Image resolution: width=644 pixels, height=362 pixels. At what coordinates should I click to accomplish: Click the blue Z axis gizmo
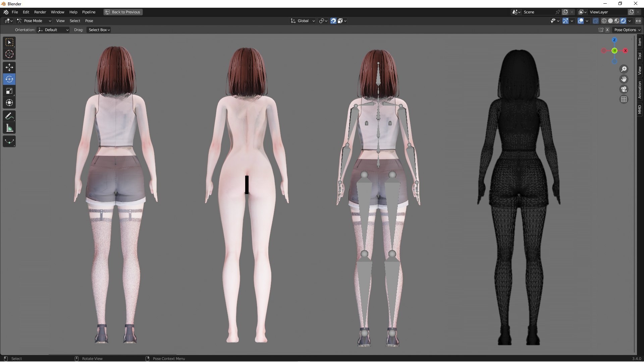pyautogui.click(x=614, y=40)
